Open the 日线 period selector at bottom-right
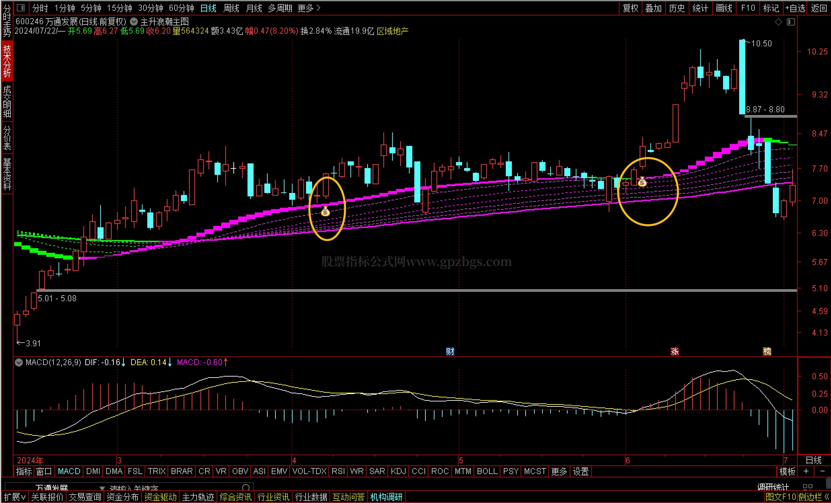Viewport: 831px width, 504px height. (x=814, y=460)
